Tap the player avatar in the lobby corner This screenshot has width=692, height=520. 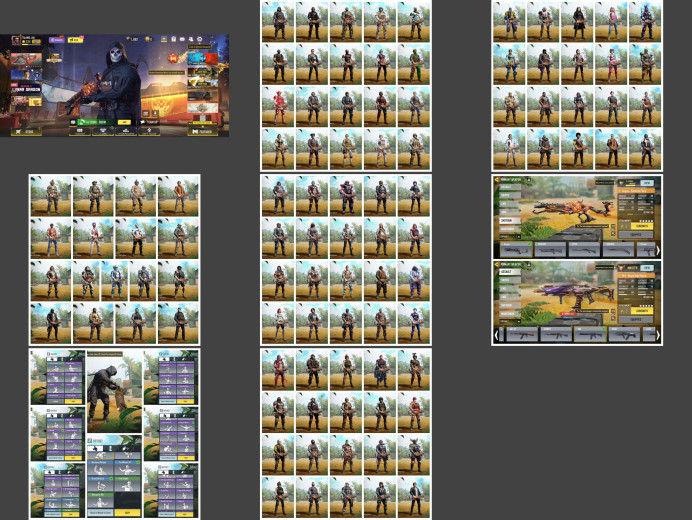[16, 40]
